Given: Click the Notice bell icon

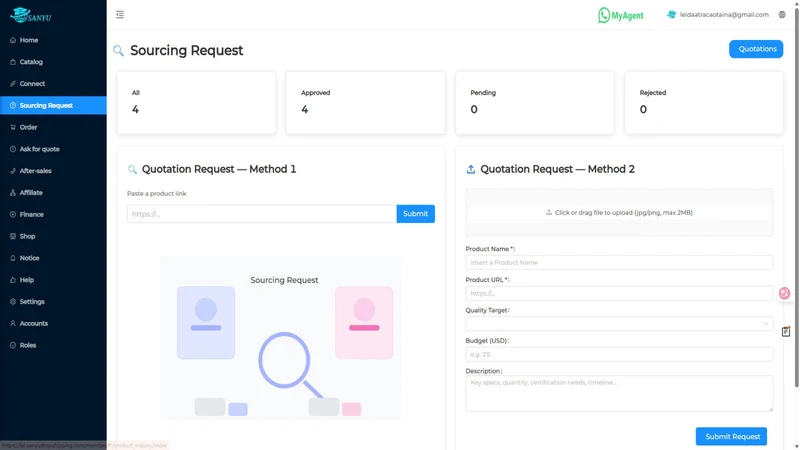Looking at the screenshot, I should pyautogui.click(x=13, y=258).
